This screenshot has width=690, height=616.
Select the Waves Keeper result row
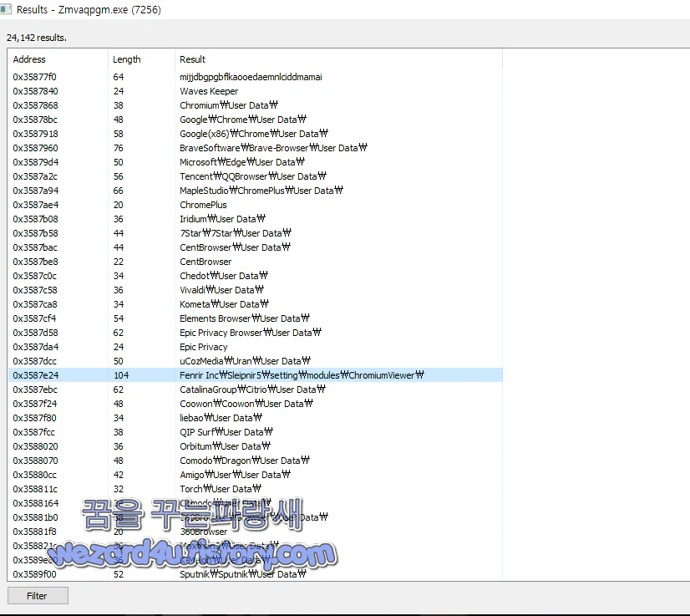[x=256, y=91]
